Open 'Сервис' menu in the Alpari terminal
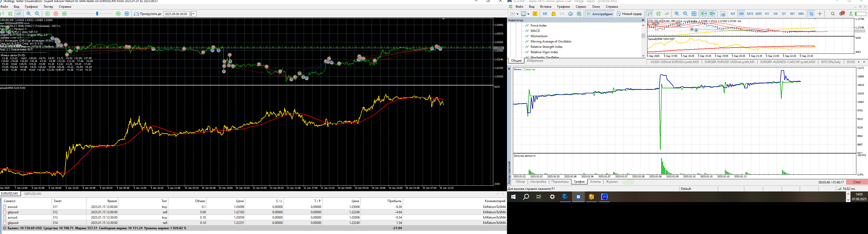The height and width of the screenshot is (234, 868). pyautogui.click(x=581, y=7)
